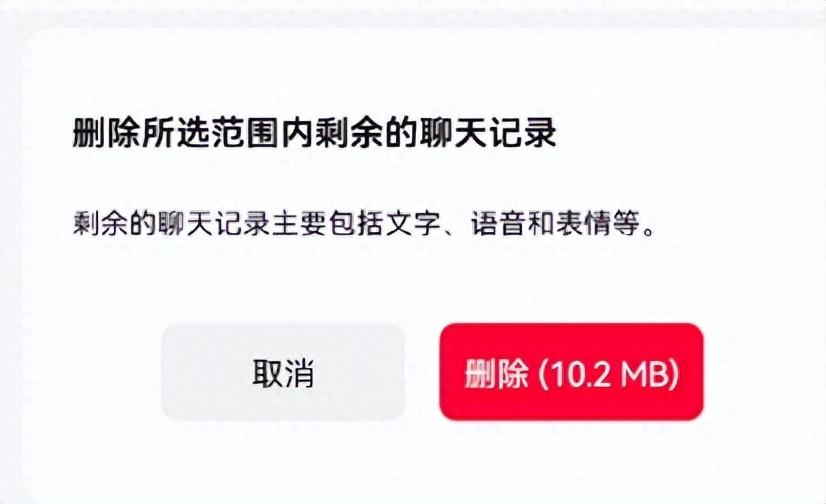Click the description text about 文字、语音和表情
Screen dimensions: 826x504
click(x=363, y=223)
